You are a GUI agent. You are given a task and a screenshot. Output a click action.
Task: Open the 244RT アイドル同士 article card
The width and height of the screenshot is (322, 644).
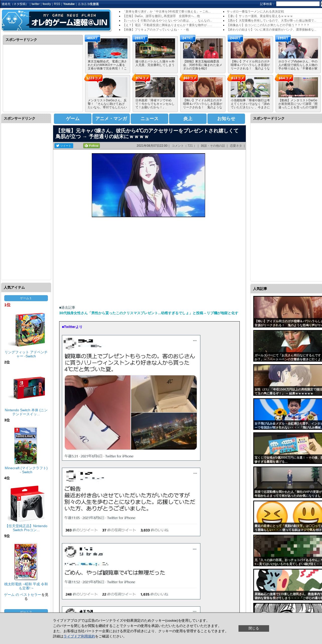point(250,55)
